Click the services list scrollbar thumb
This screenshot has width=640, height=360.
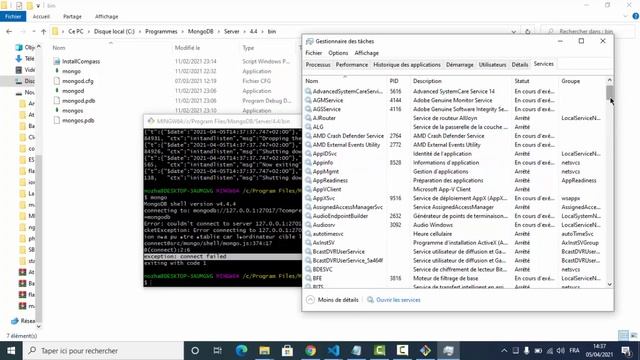[x=609, y=92]
